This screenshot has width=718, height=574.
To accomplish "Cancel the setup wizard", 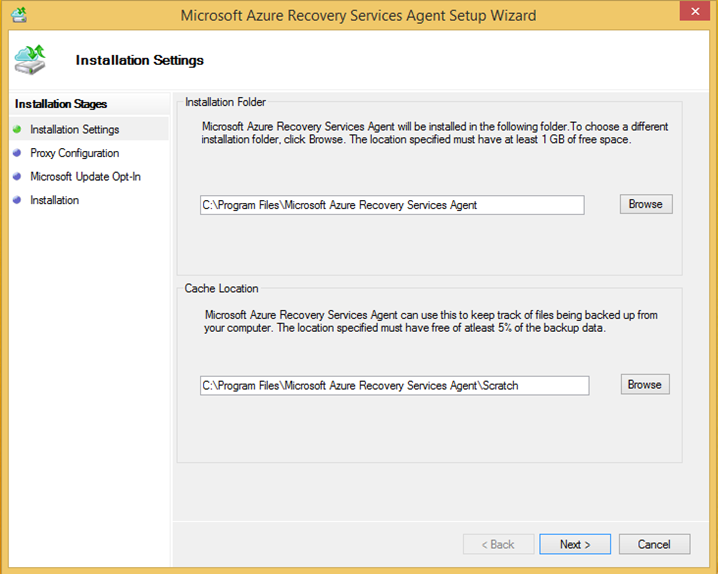I will click(654, 544).
